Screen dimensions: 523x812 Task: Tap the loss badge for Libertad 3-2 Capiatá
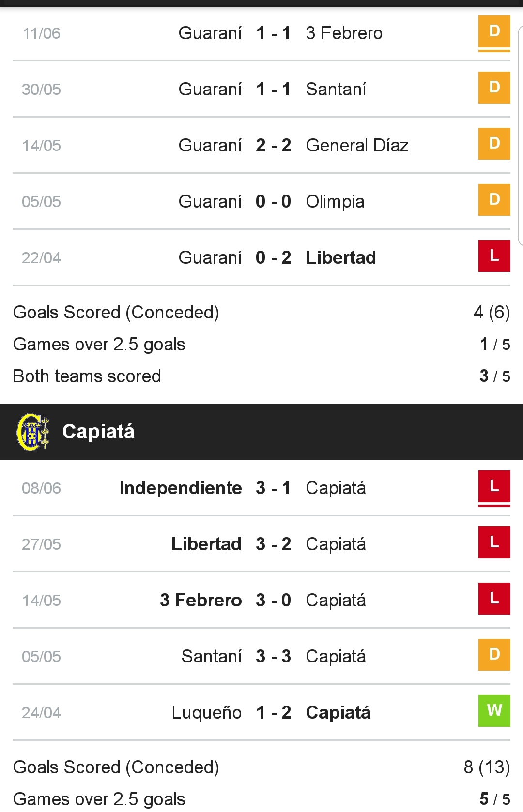pos(494,542)
